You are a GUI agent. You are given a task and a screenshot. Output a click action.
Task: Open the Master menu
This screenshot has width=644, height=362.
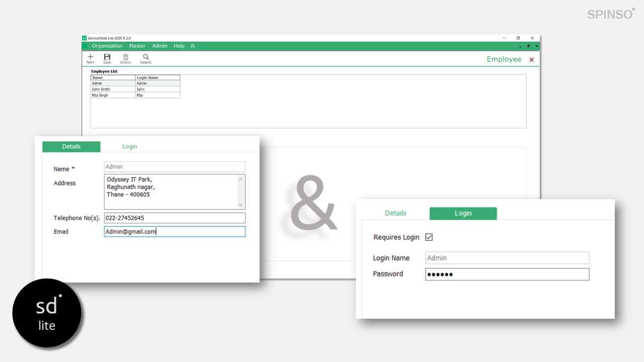(137, 46)
